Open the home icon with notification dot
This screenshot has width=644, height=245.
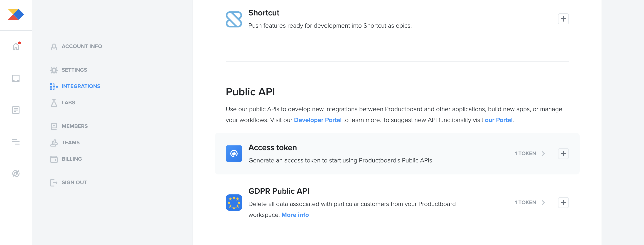(16, 47)
